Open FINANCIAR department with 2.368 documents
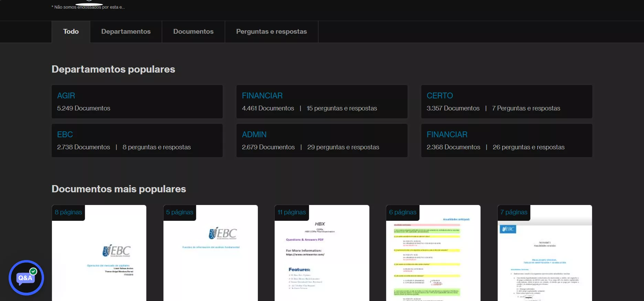 coord(447,135)
